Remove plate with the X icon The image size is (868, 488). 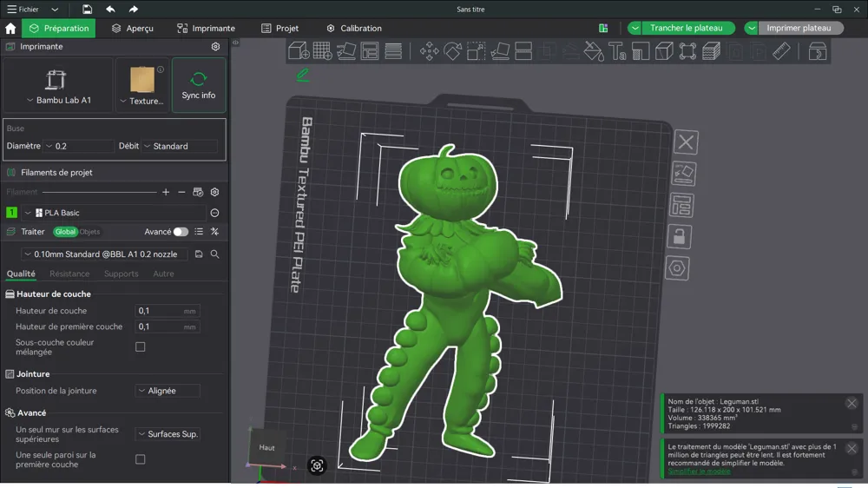tap(686, 142)
